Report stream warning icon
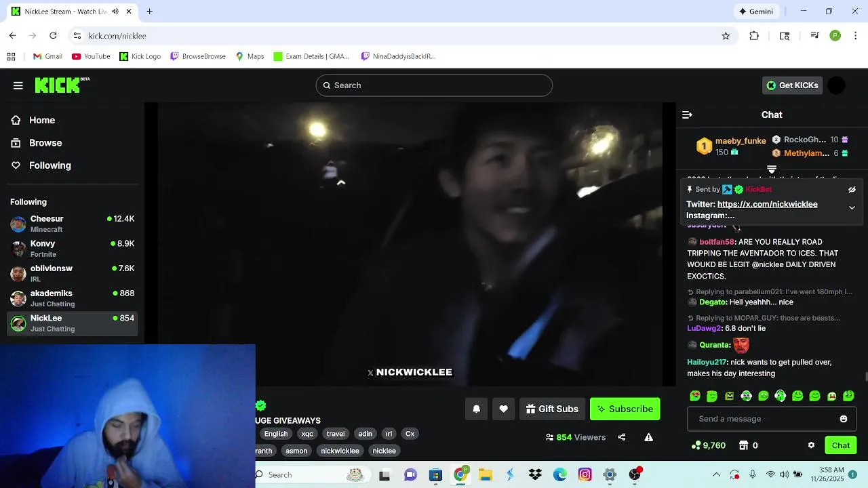The width and height of the screenshot is (868, 488). pos(648,437)
